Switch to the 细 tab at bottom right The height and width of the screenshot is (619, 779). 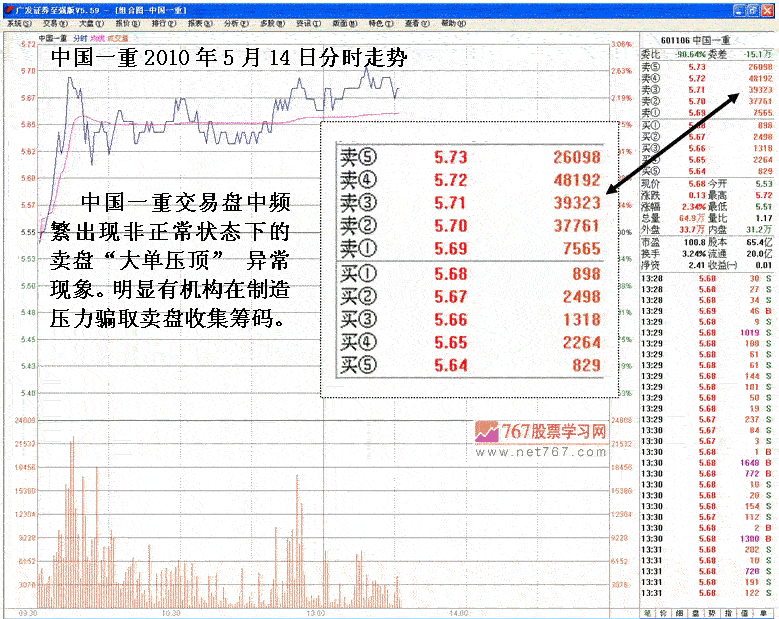(680, 614)
